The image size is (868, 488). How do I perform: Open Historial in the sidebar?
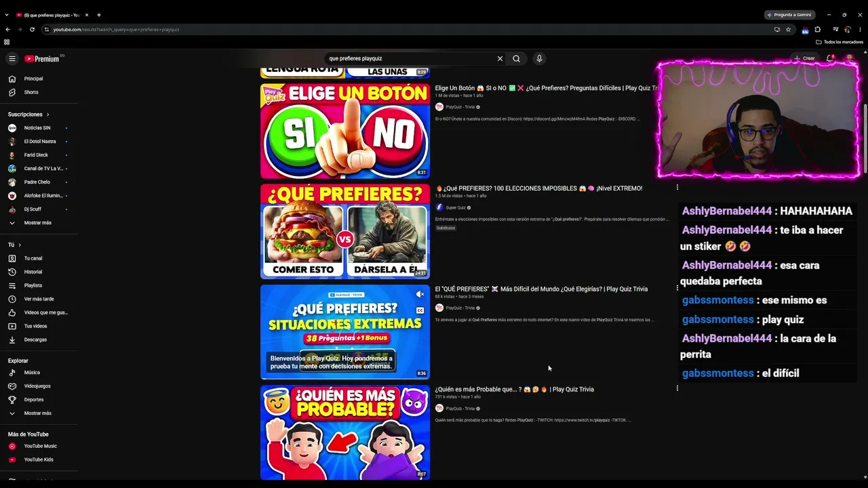39,272
